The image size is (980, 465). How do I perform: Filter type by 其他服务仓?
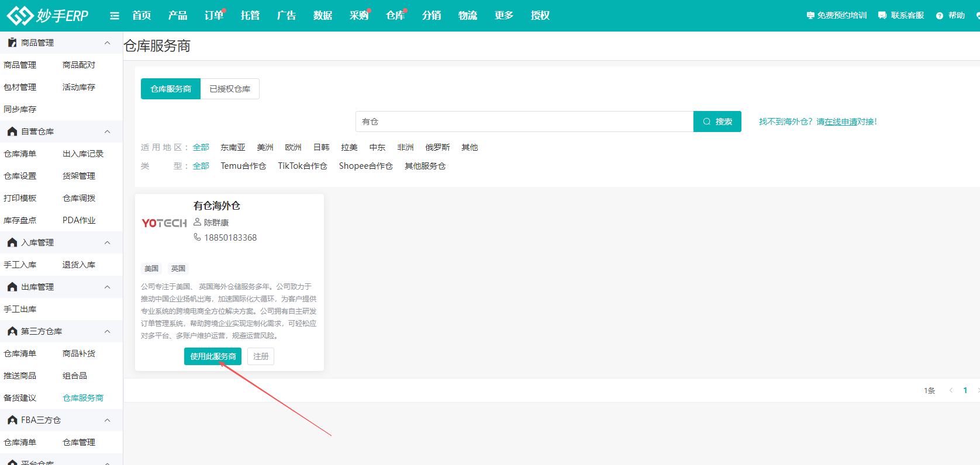pos(425,166)
